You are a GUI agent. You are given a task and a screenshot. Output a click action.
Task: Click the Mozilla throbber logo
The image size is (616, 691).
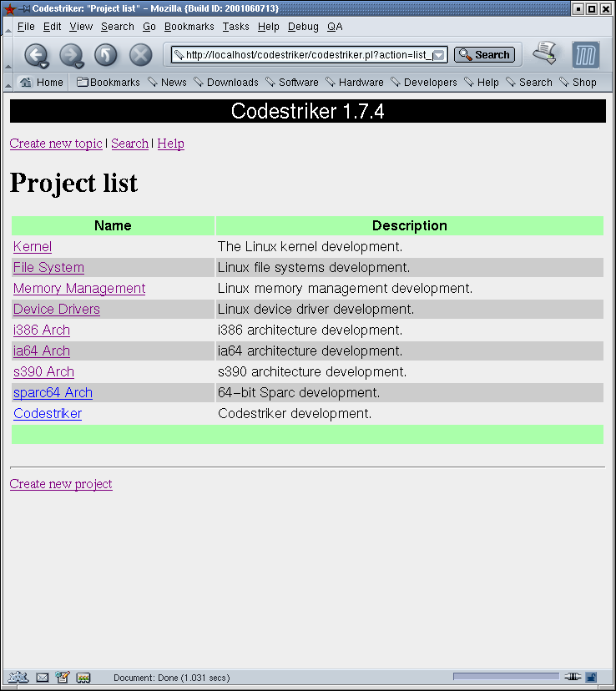586,55
